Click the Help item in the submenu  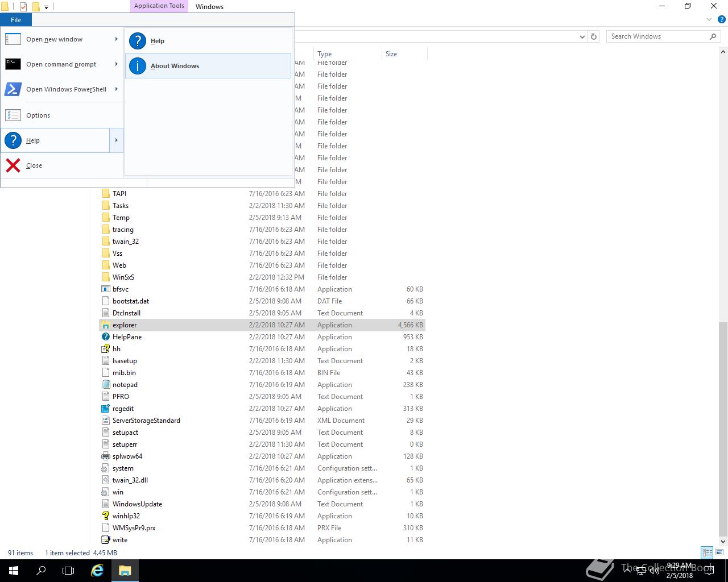[x=208, y=41]
